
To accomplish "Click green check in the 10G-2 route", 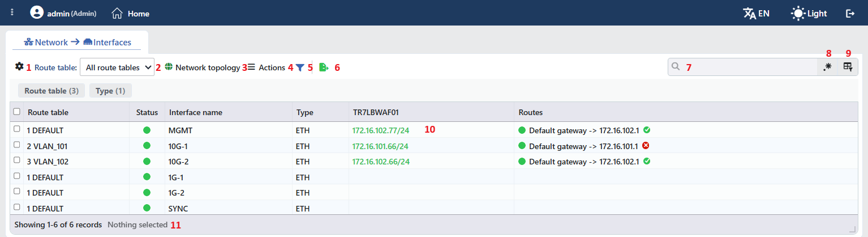I will pos(647,161).
